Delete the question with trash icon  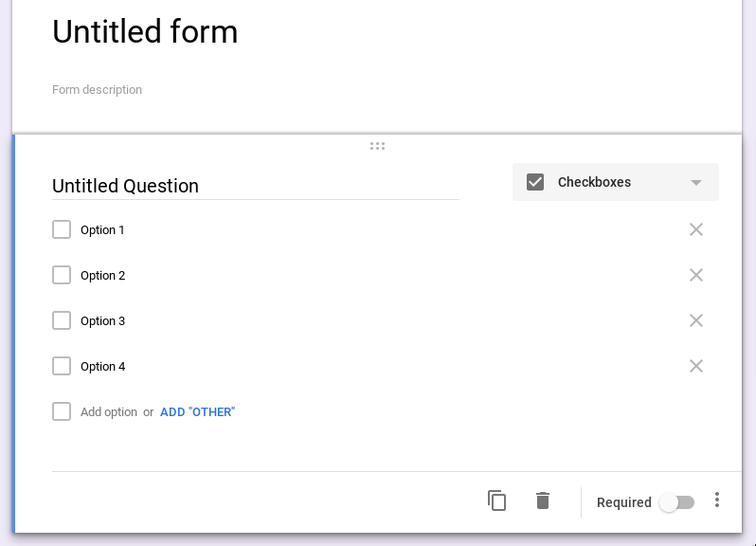click(x=543, y=500)
